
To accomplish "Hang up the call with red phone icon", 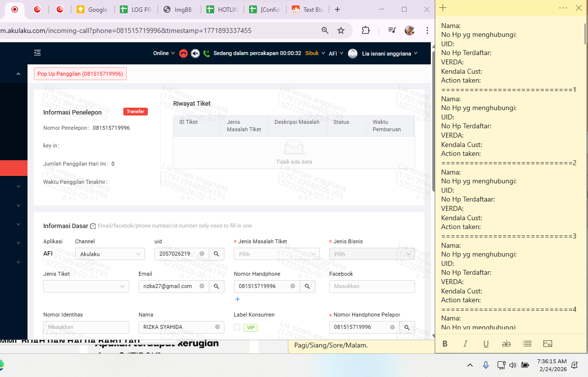I will [183, 54].
